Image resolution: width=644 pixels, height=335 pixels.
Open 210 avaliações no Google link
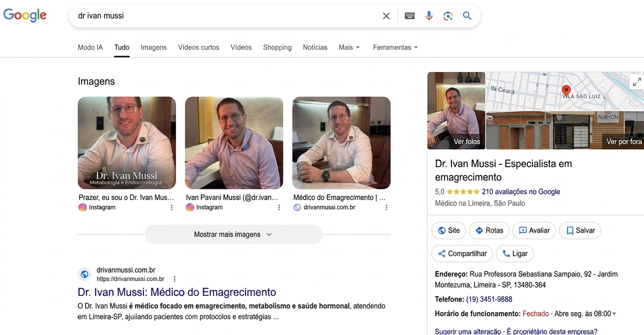521,192
